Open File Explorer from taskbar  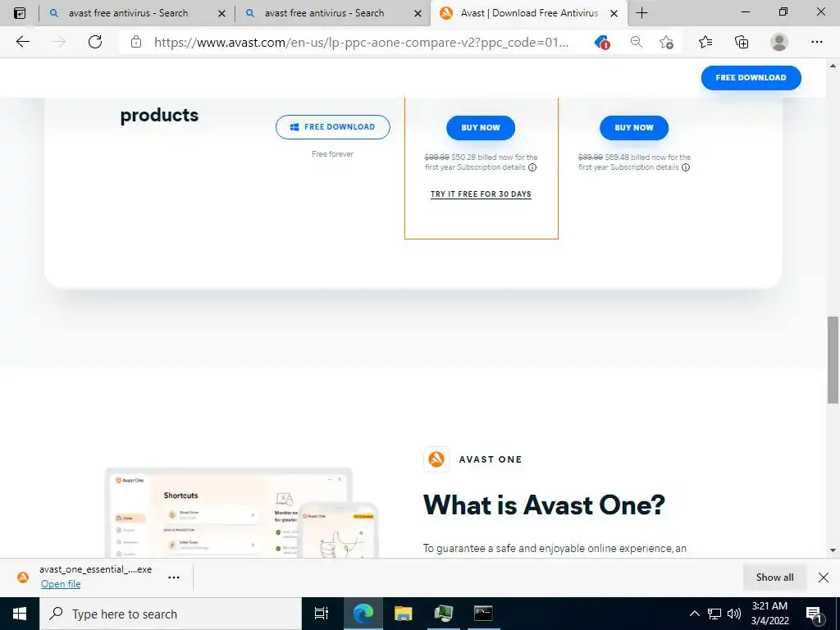click(x=403, y=614)
